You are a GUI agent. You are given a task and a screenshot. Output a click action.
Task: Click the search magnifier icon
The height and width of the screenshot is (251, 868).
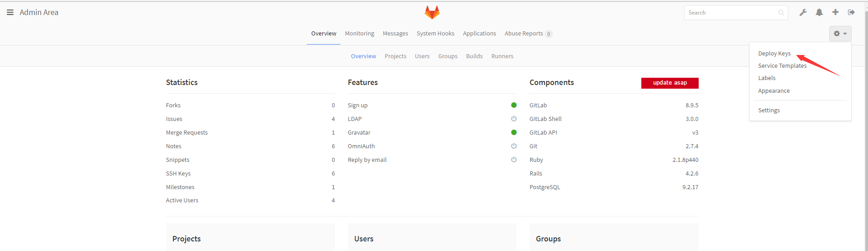point(781,13)
